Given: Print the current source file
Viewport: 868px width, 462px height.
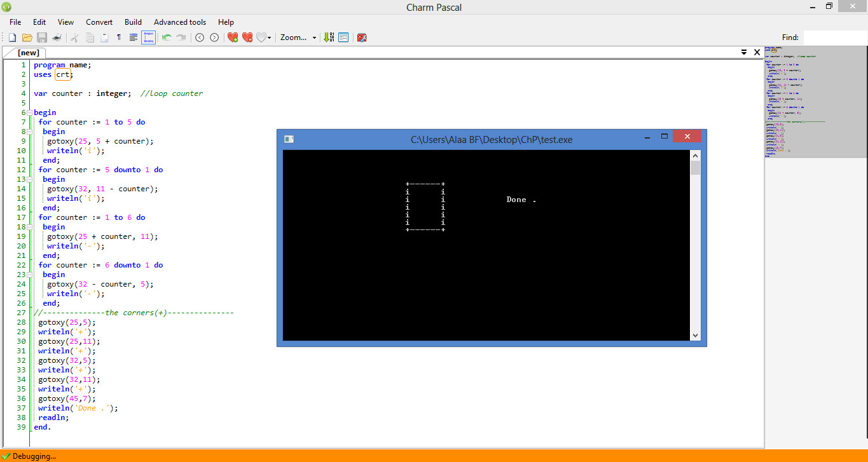Looking at the screenshot, I should coord(57,37).
